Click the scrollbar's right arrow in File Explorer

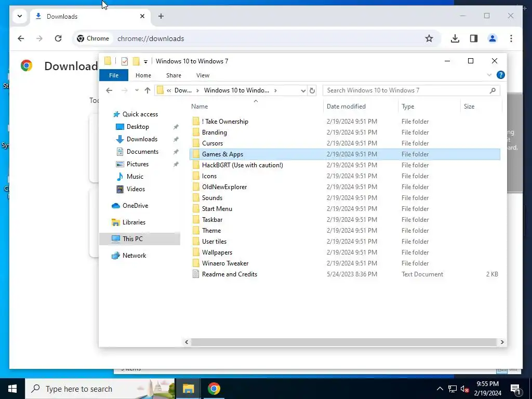[502, 342]
